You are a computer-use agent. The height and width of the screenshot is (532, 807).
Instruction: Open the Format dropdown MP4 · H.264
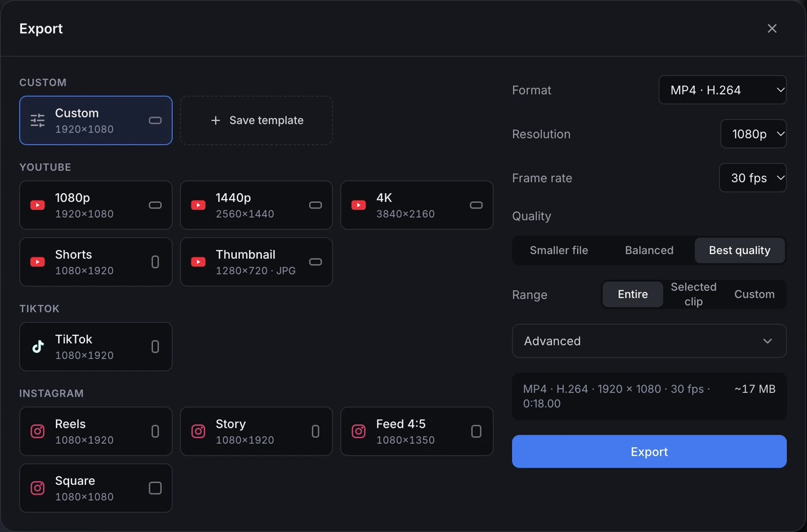pyautogui.click(x=722, y=90)
